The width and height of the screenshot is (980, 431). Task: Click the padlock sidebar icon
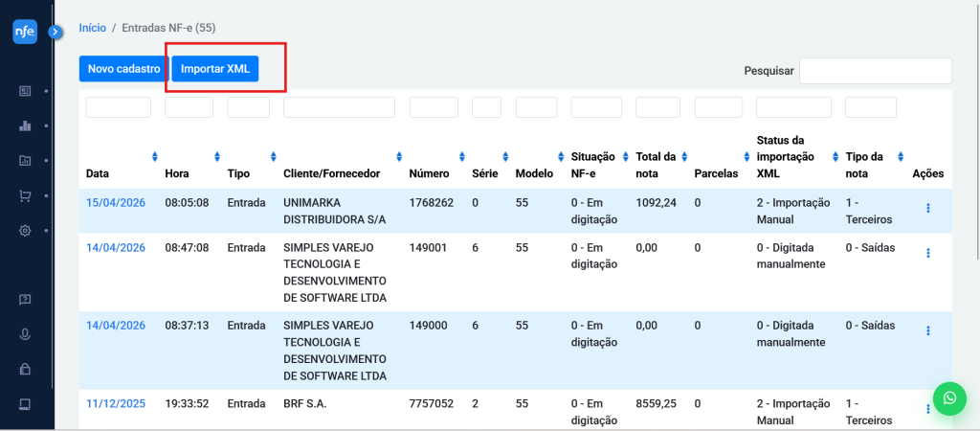[25, 369]
